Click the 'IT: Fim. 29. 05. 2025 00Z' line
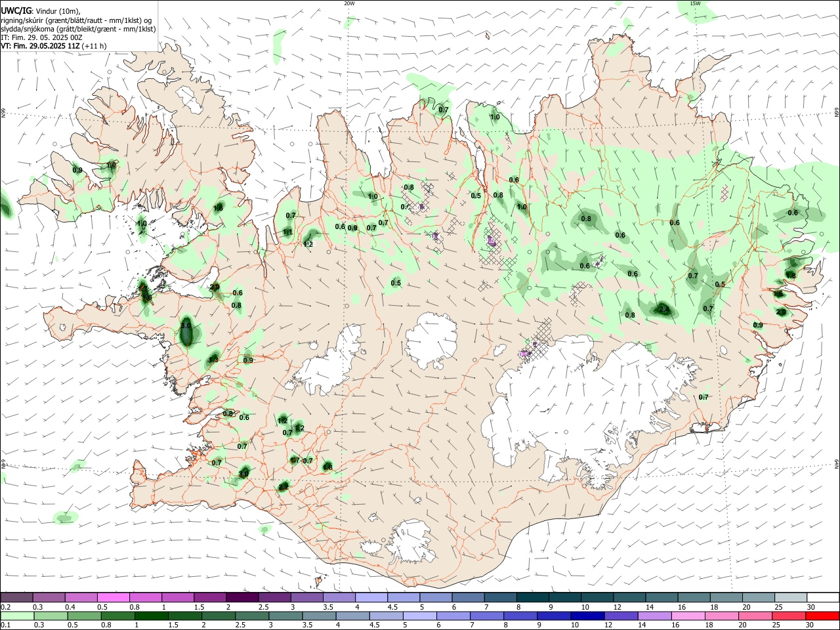The width and height of the screenshot is (840, 630). (x=41, y=37)
